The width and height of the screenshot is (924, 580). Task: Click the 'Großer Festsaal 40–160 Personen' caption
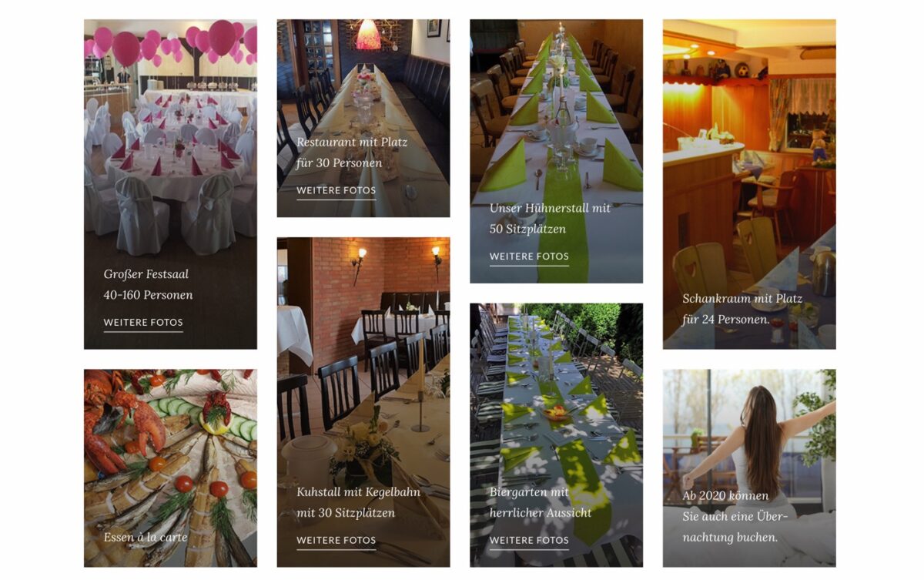(149, 284)
